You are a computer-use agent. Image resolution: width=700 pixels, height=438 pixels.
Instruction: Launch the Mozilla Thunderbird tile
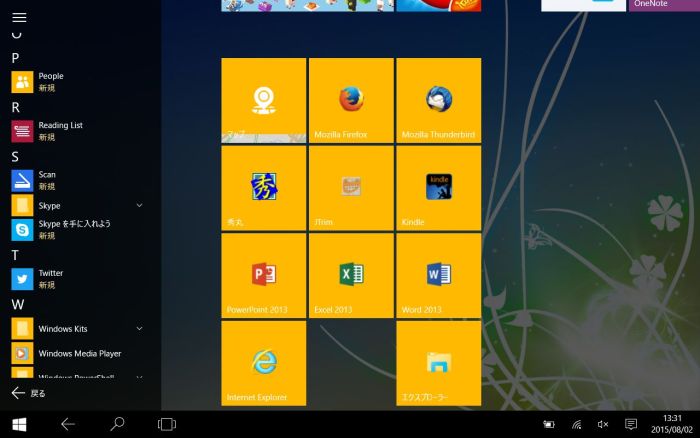pyautogui.click(x=438, y=100)
